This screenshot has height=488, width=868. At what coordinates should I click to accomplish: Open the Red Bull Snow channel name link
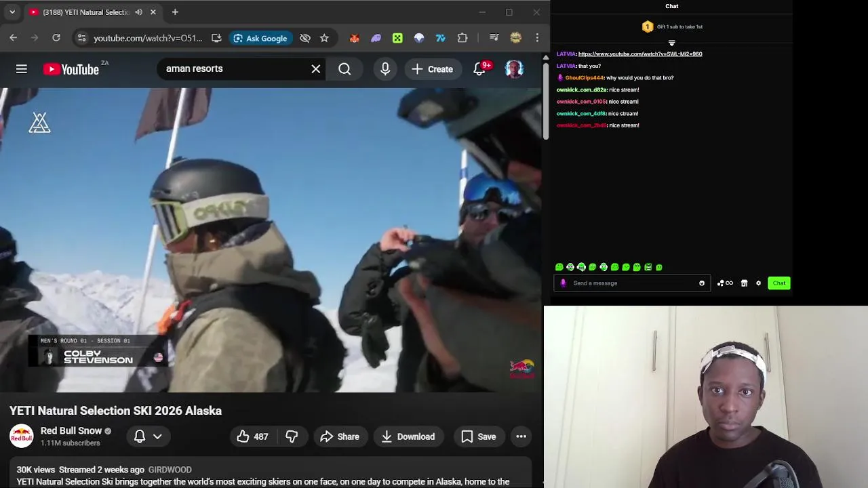(71, 430)
